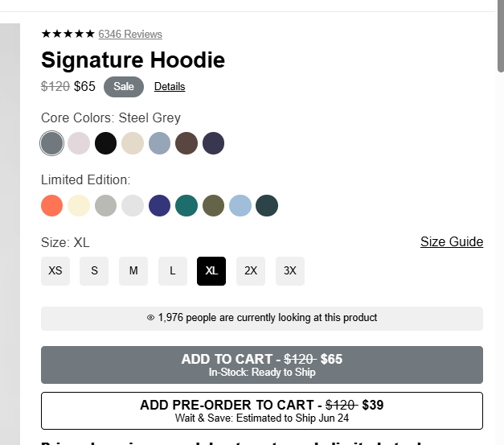Viewport: 504px width, 445px height.
Task: Choose the Steel Grey color swatch
Action: (x=51, y=143)
